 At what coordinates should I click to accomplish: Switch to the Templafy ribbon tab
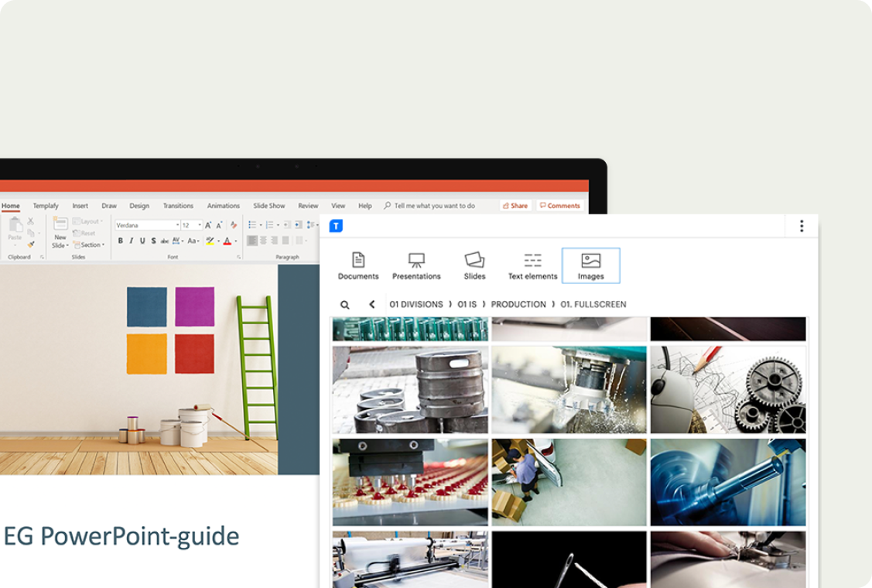point(46,206)
